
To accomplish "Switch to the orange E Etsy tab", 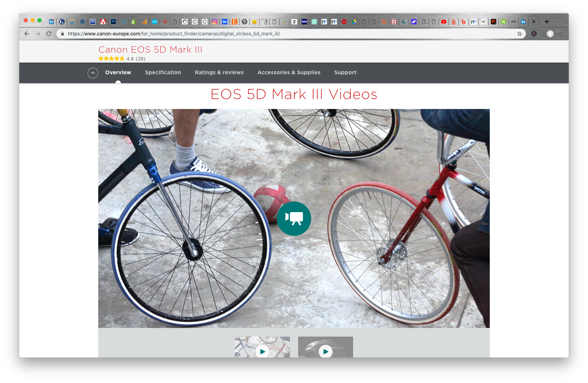I will (x=235, y=22).
